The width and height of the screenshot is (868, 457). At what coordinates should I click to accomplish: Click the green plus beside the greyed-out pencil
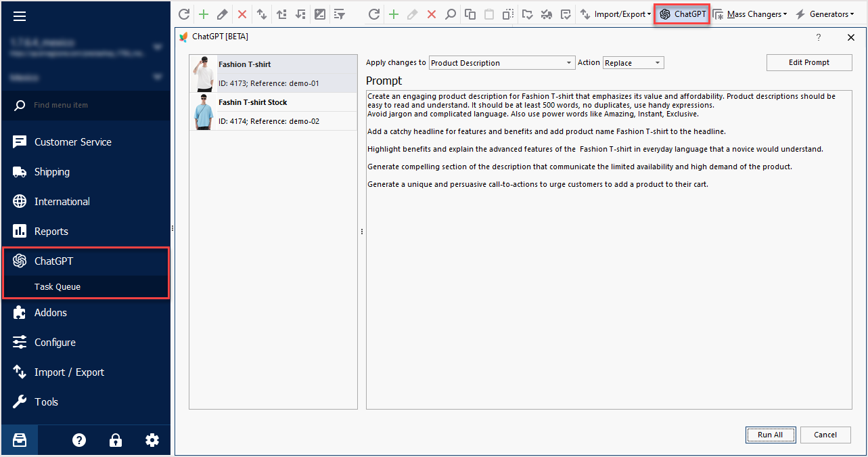tap(393, 14)
